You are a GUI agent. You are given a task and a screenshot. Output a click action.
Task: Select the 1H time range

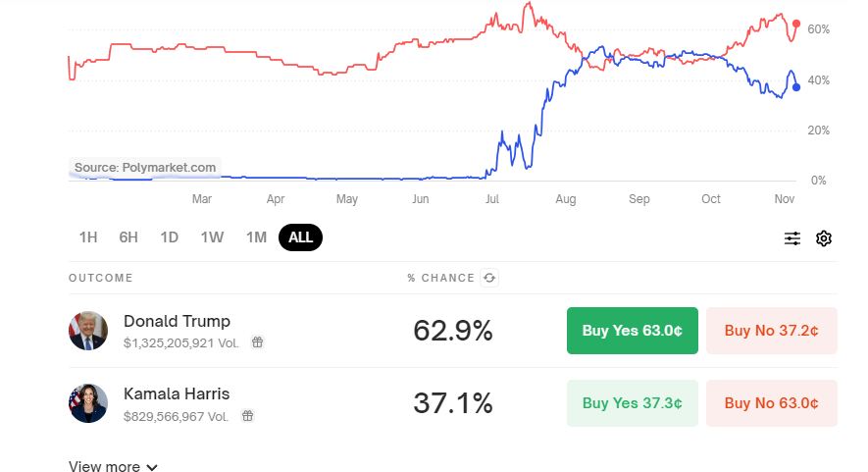(x=88, y=237)
